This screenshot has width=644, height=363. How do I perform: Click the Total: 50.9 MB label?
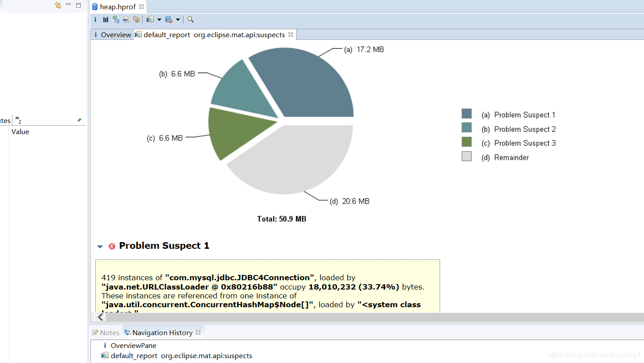point(281,219)
